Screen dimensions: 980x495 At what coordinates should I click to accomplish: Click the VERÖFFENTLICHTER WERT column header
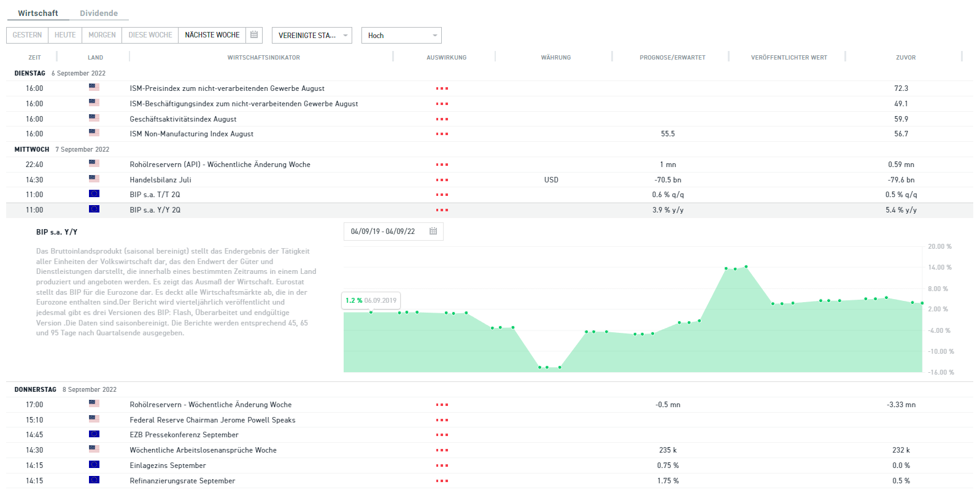coord(789,58)
